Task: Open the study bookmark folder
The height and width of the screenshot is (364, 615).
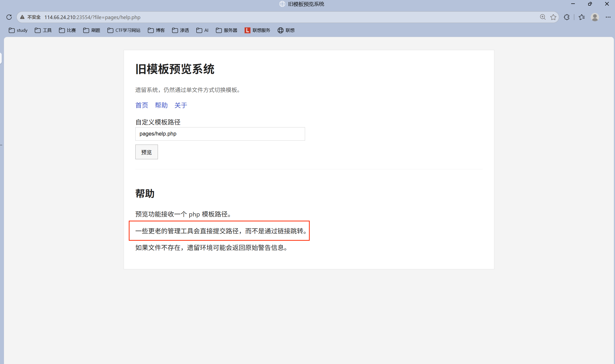Action: (x=18, y=30)
